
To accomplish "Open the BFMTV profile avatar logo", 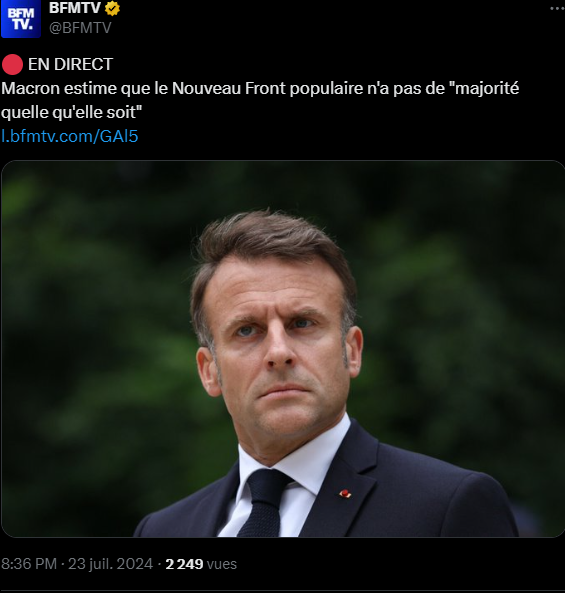I will click(21, 19).
